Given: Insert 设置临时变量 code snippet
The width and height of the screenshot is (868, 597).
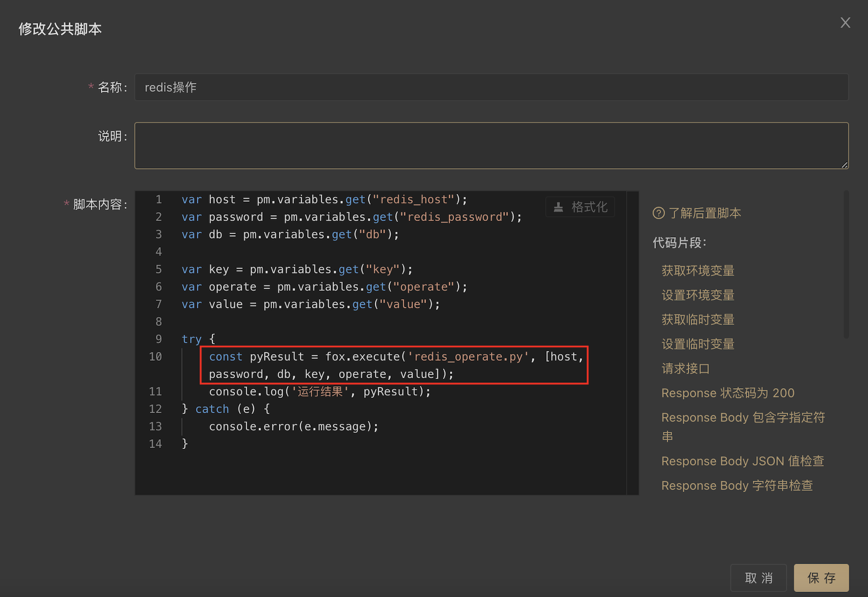Looking at the screenshot, I should click(x=698, y=344).
